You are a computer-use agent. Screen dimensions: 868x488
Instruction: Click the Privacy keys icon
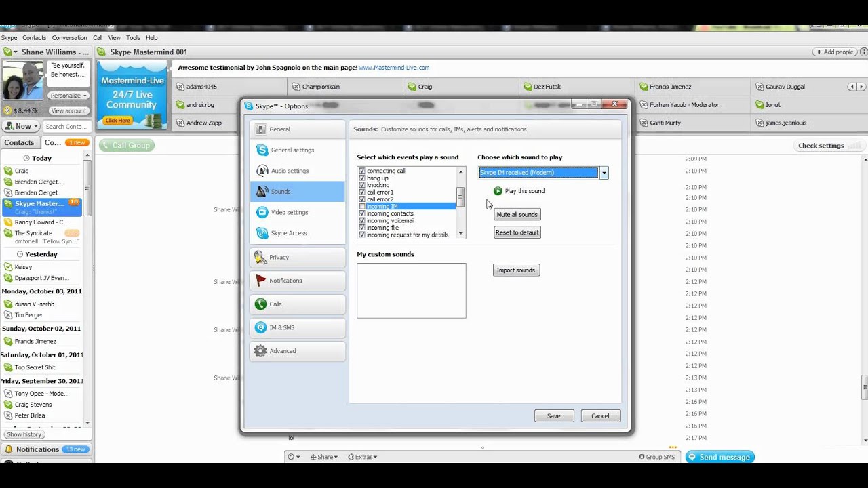coord(260,257)
